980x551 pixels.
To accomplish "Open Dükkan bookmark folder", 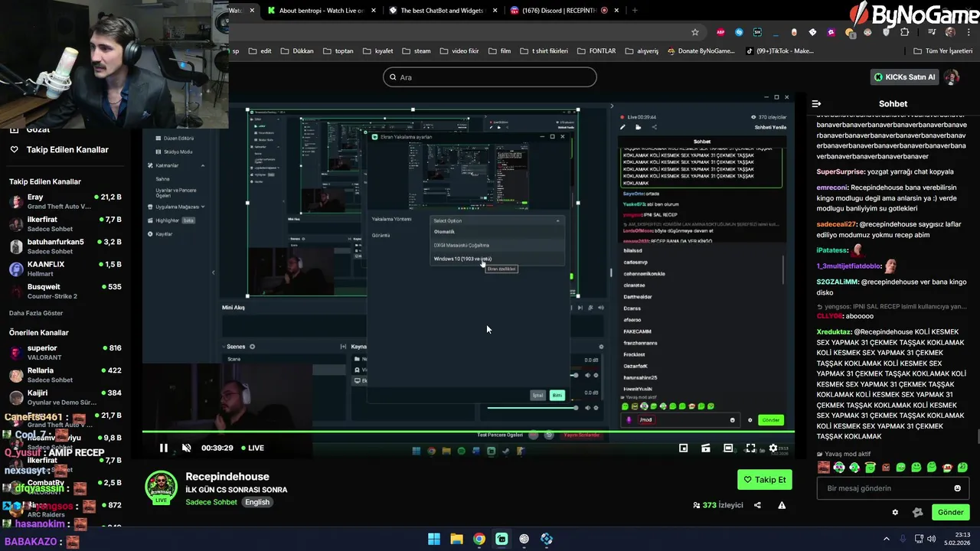I will pos(297,51).
